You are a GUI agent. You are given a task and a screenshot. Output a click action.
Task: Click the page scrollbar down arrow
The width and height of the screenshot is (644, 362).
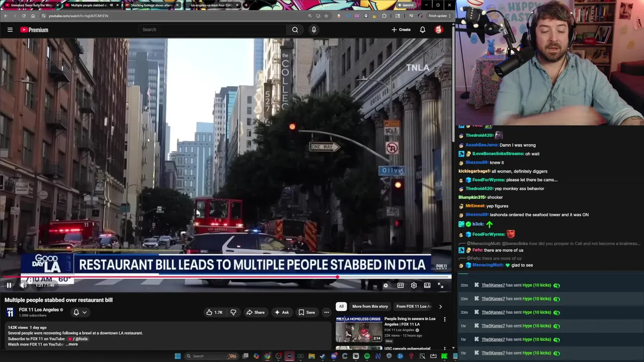point(453,348)
